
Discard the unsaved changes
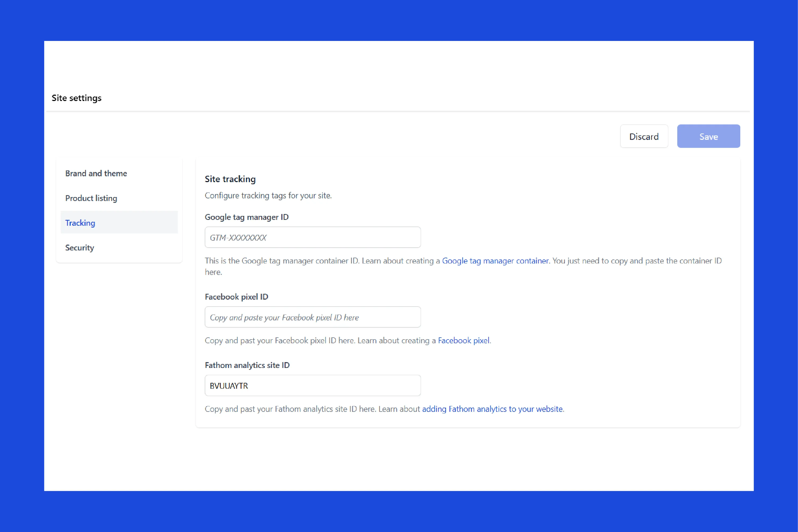[x=644, y=136]
